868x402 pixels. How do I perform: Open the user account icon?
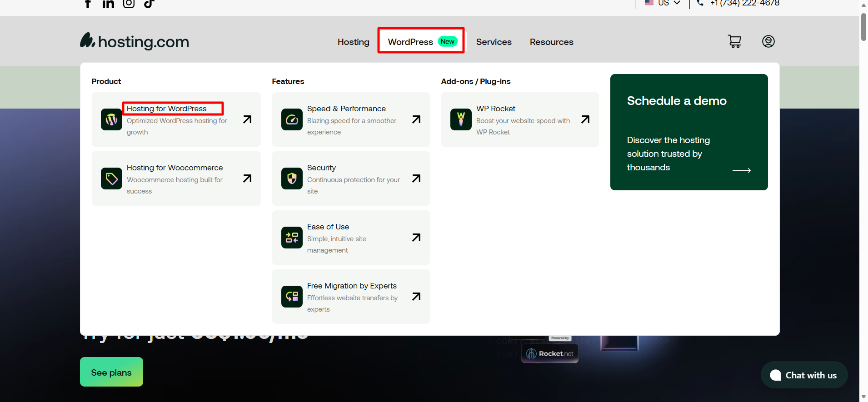click(768, 41)
